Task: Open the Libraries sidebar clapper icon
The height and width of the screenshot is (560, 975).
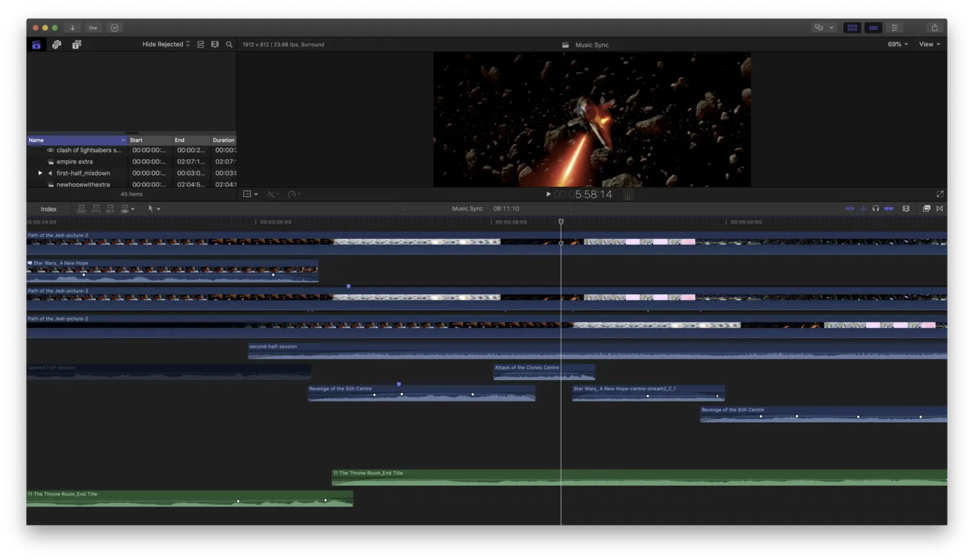Action: [x=36, y=45]
